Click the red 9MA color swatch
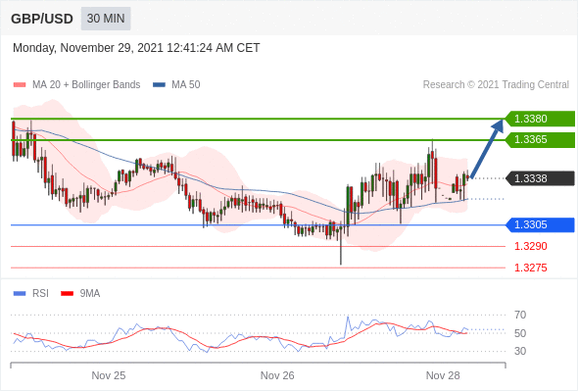 point(67,294)
